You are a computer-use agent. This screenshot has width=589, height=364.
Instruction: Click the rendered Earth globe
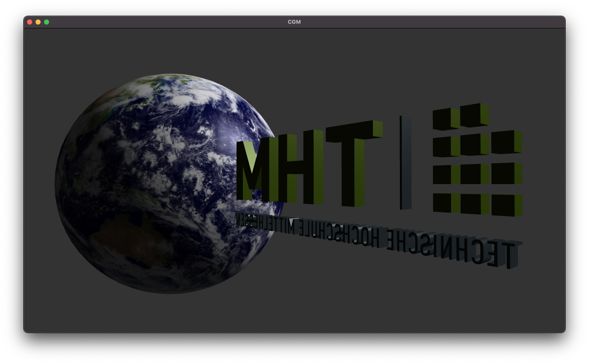pos(169,184)
